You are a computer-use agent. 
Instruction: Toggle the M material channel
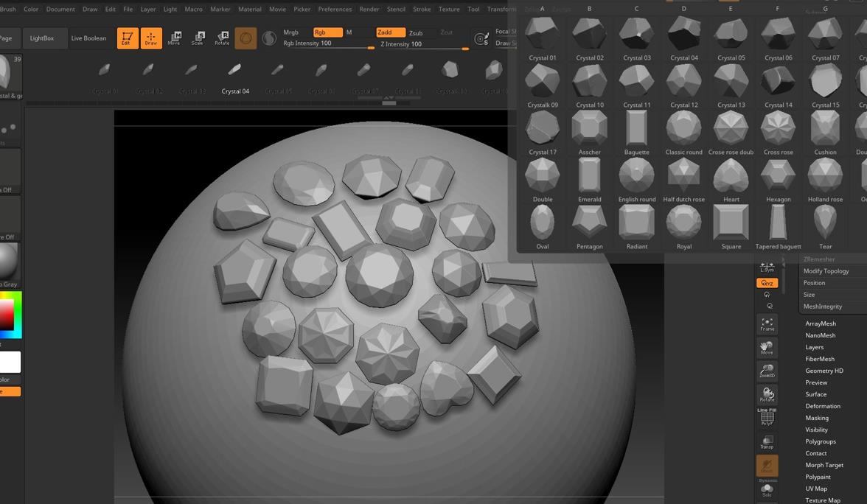click(x=349, y=32)
